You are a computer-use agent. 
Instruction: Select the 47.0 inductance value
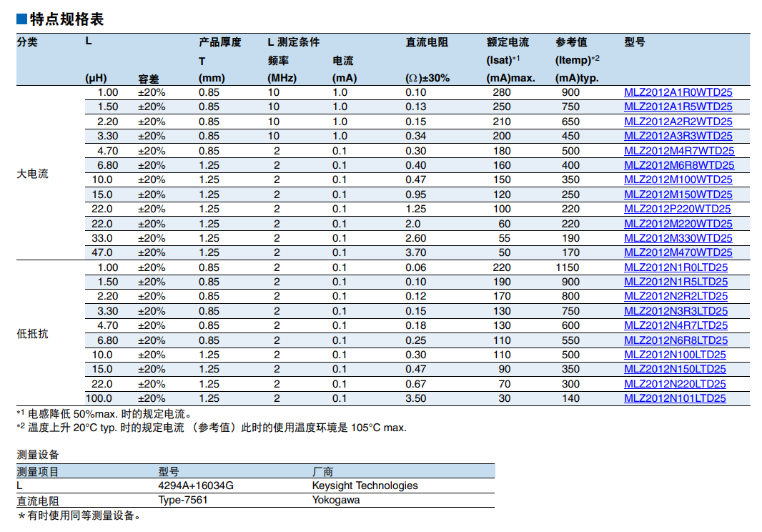click(102, 253)
